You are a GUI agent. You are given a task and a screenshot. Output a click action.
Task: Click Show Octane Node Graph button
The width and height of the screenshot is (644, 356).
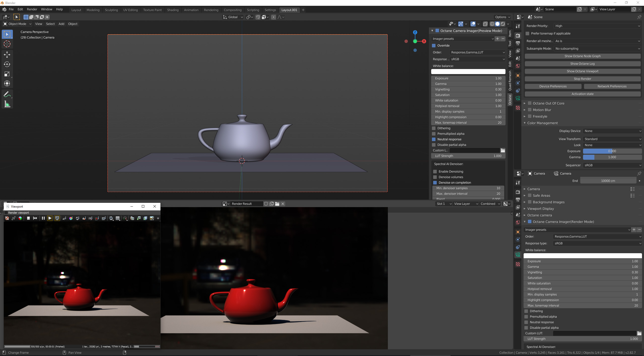[582, 56]
